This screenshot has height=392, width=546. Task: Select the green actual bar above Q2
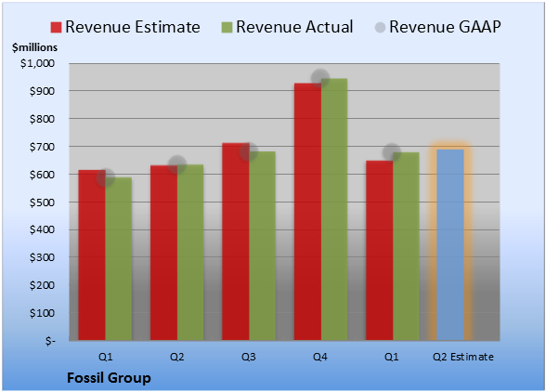click(x=190, y=253)
